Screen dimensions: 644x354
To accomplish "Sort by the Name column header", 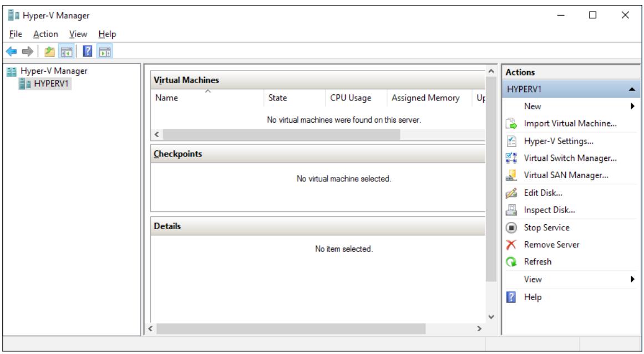I will click(x=207, y=98).
